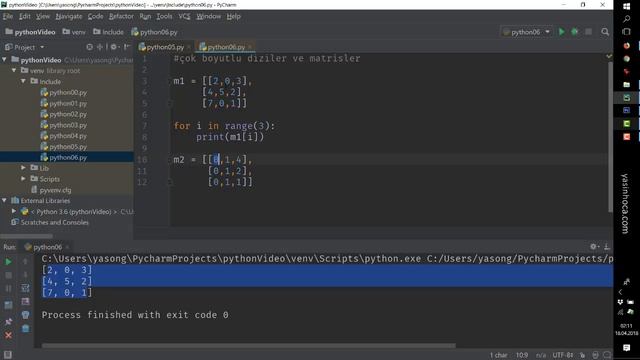
Task: Start debugging with the toolbar bug icon
Action: [574, 32]
